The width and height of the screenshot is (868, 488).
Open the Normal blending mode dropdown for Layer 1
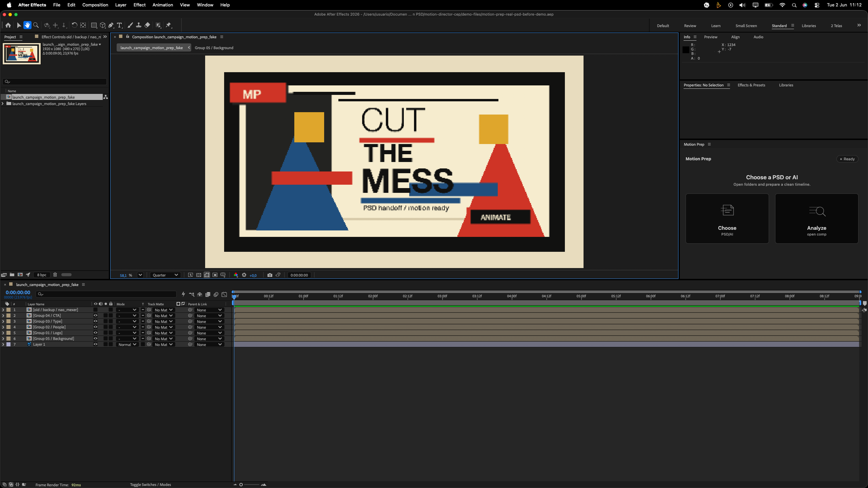(127, 344)
